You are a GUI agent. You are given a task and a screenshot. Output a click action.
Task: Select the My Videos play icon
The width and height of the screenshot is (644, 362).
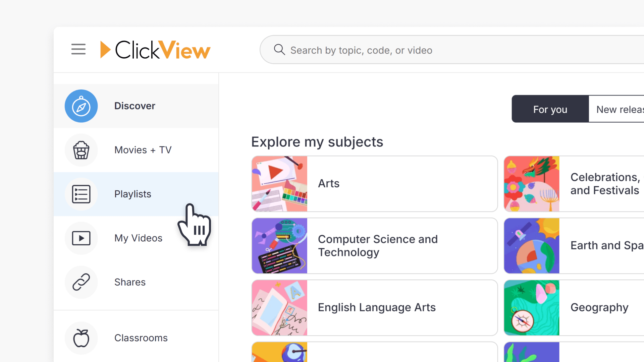tap(81, 238)
